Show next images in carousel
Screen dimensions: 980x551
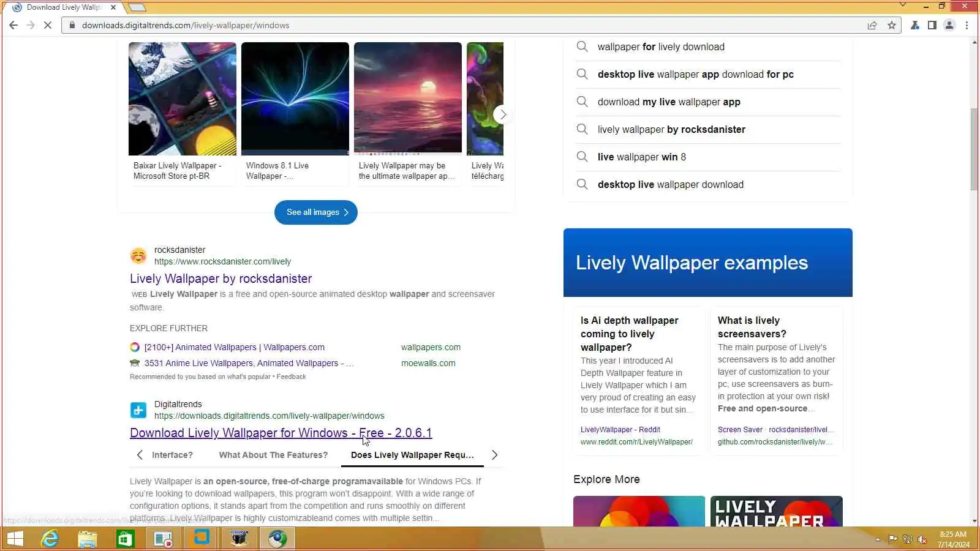coord(503,114)
